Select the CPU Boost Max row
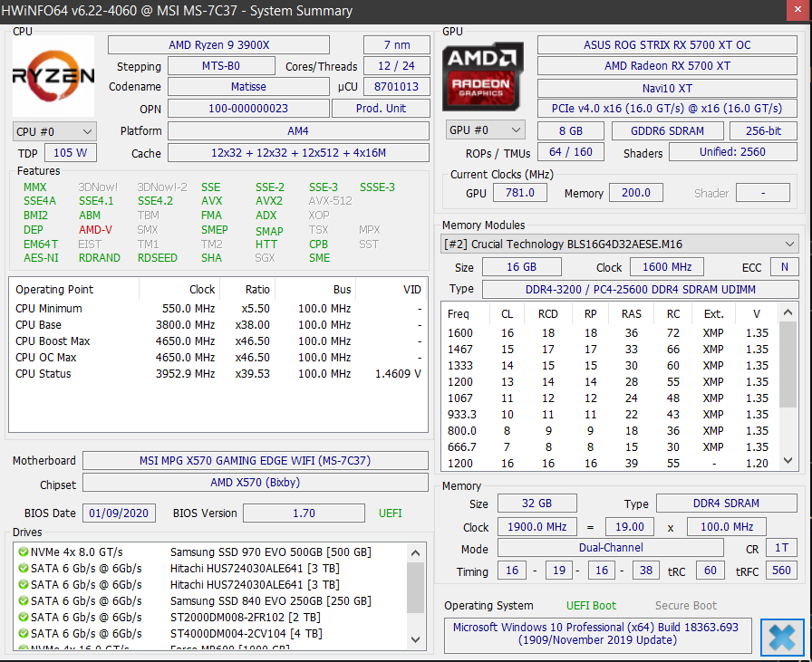 [218, 341]
